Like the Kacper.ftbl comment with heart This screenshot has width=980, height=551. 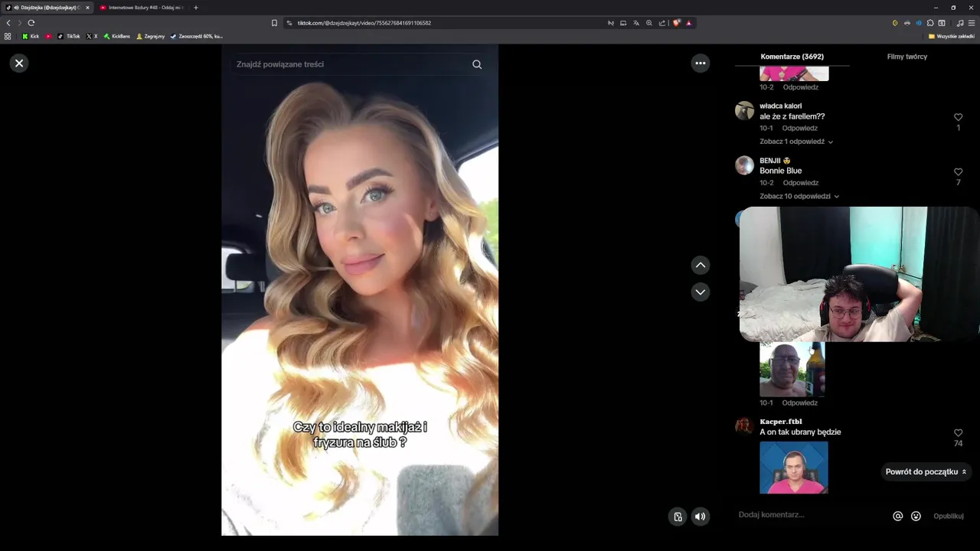point(958,433)
